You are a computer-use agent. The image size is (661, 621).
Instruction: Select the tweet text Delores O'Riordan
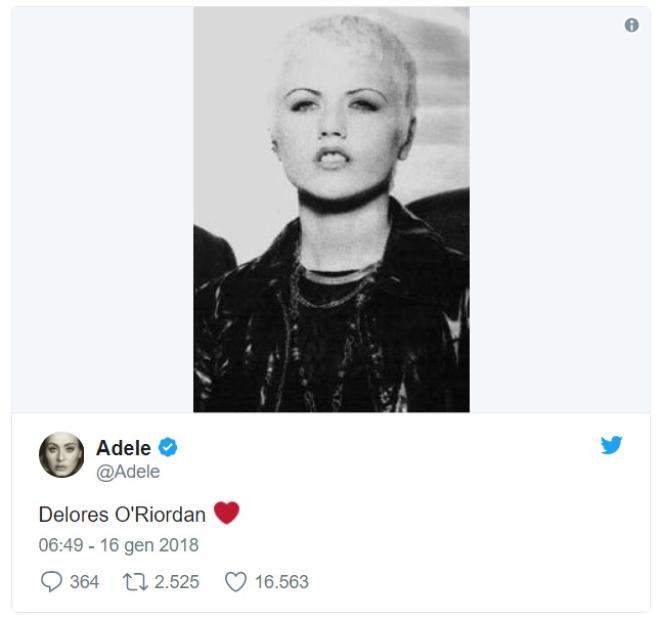click(x=122, y=515)
